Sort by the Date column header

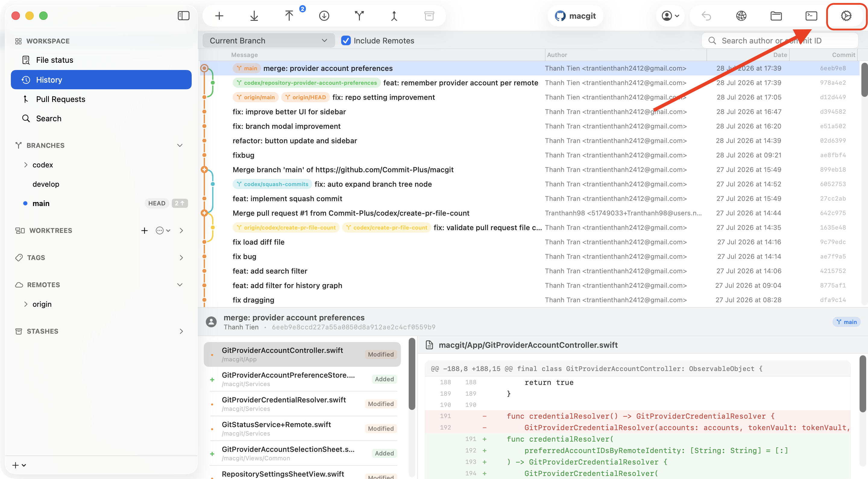pos(748,55)
